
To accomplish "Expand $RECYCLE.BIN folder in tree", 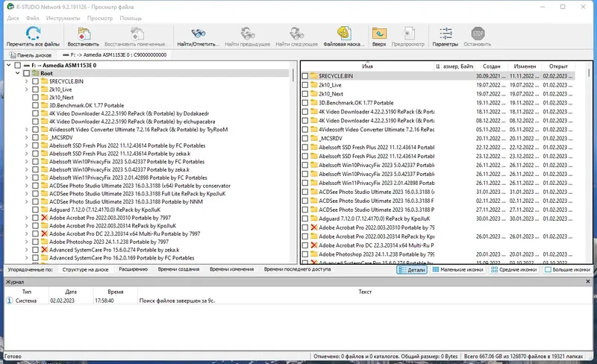I will [26, 81].
